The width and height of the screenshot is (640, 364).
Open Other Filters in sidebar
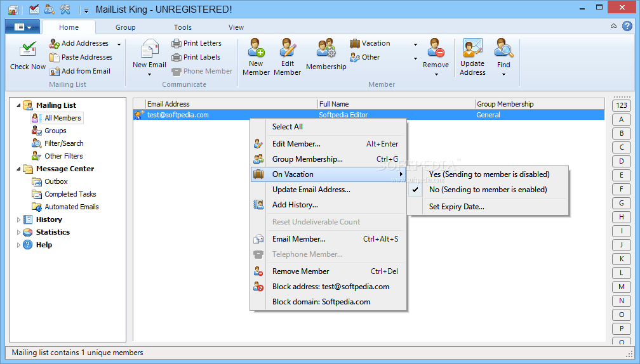pos(63,156)
